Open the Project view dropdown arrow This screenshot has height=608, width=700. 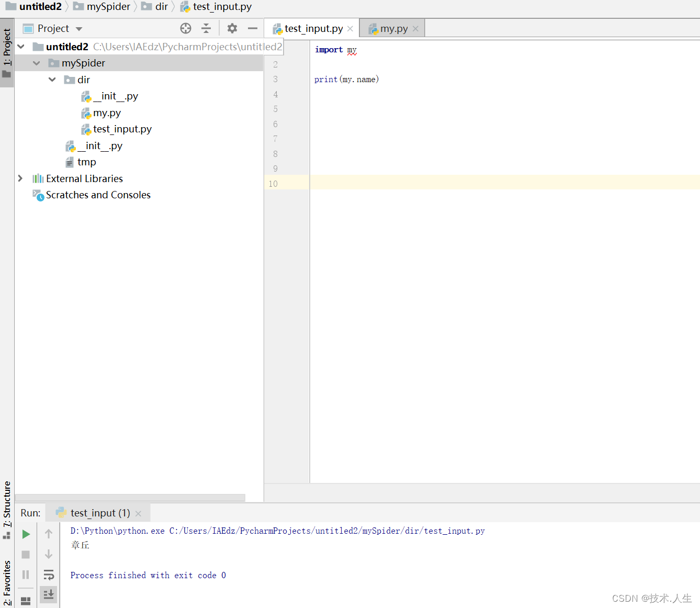(79, 29)
